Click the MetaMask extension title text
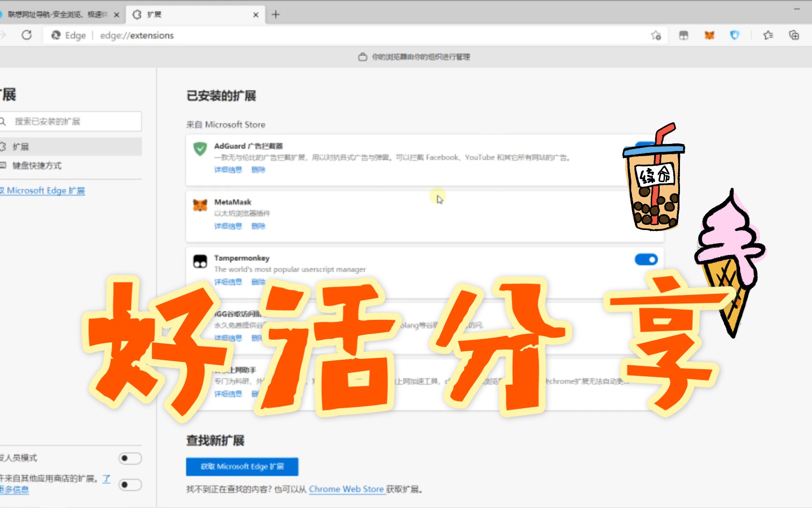This screenshot has height=508, width=812. 233,202
